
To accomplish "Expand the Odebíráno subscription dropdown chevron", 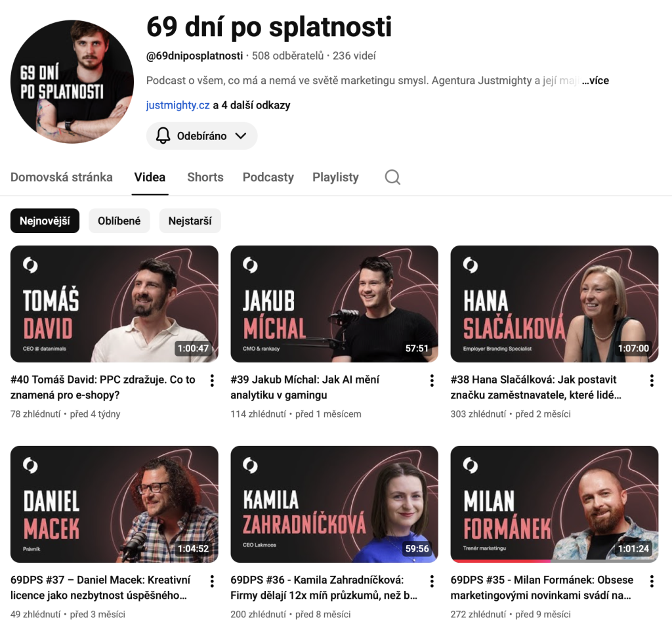I will coord(241,136).
